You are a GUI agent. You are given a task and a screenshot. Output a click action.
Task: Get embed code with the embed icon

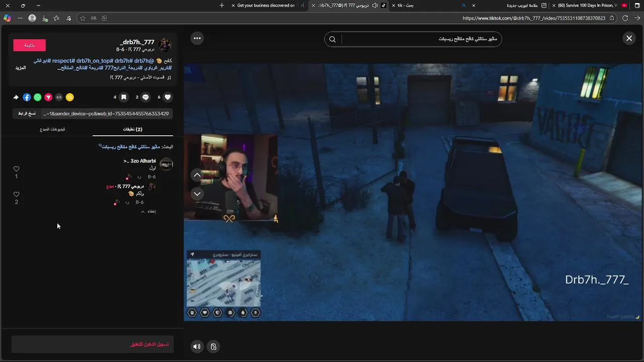[x=59, y=97]
